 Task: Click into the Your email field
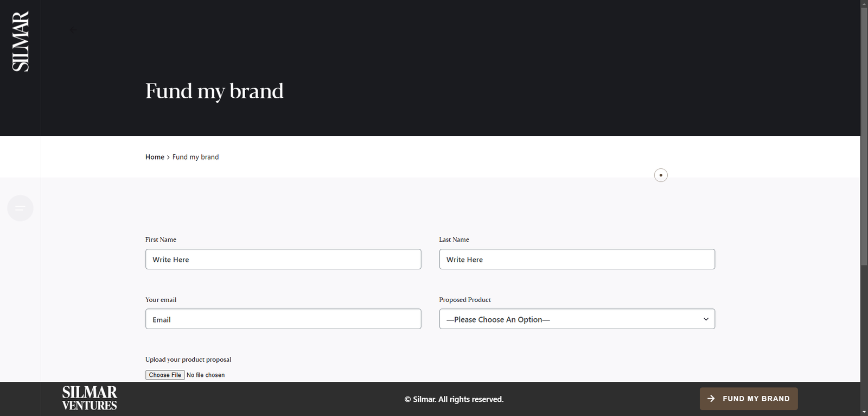click(x=283, y=319)
